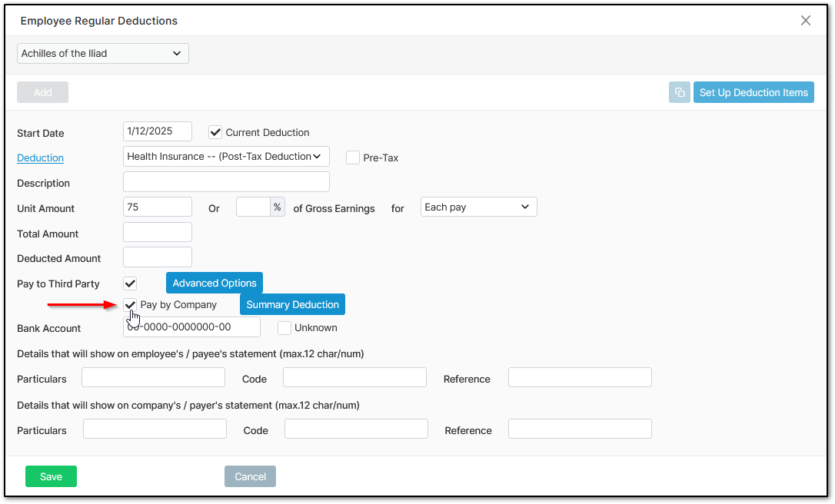Focus the Deducted Amount field
835x504 pixels.
tap(158, 257)
